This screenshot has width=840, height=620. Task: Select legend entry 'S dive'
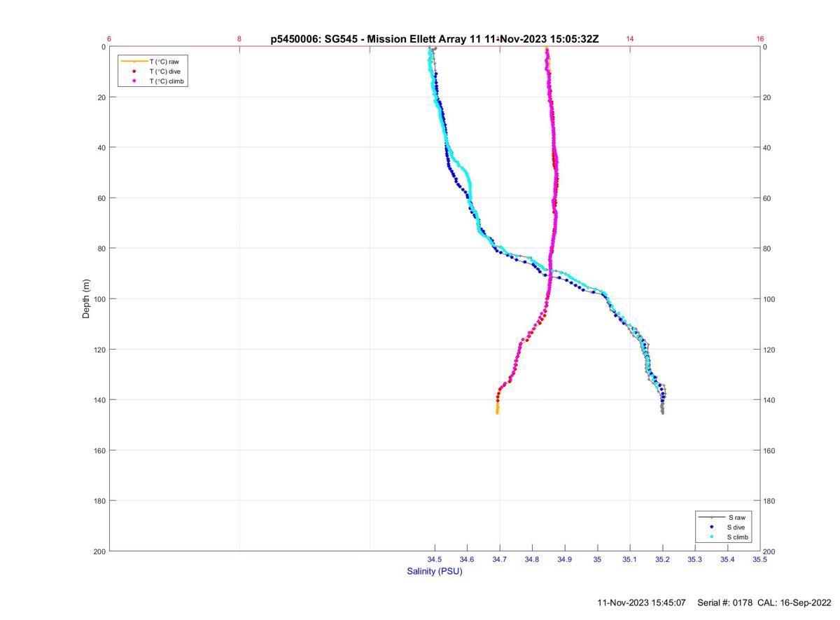click(x=736, y=527)
